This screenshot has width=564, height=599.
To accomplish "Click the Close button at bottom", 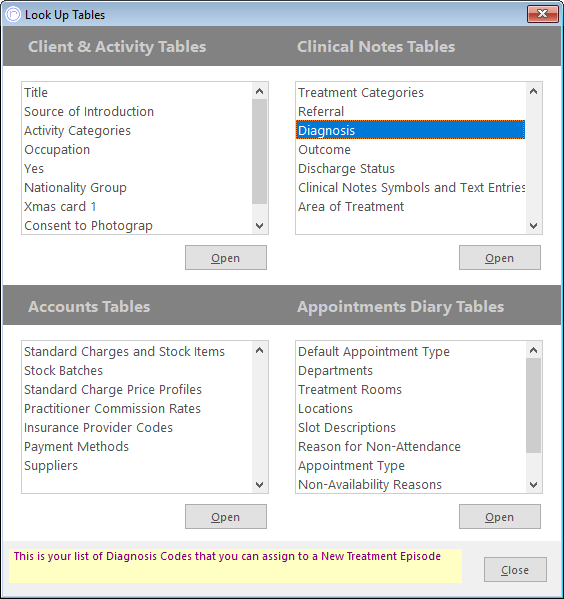I will click(x=515, y=570).
